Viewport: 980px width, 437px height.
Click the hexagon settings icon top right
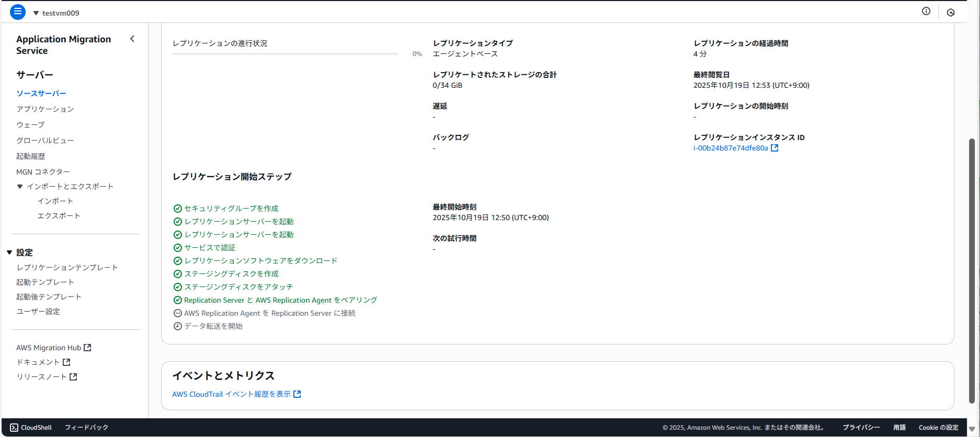[x=951, y=13]
